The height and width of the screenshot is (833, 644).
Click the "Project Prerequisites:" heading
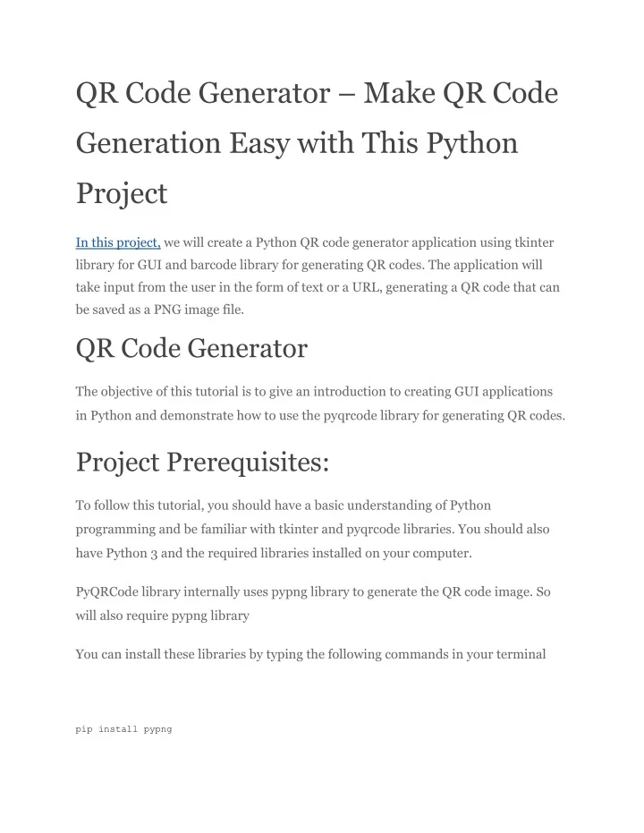click(202, 462)
